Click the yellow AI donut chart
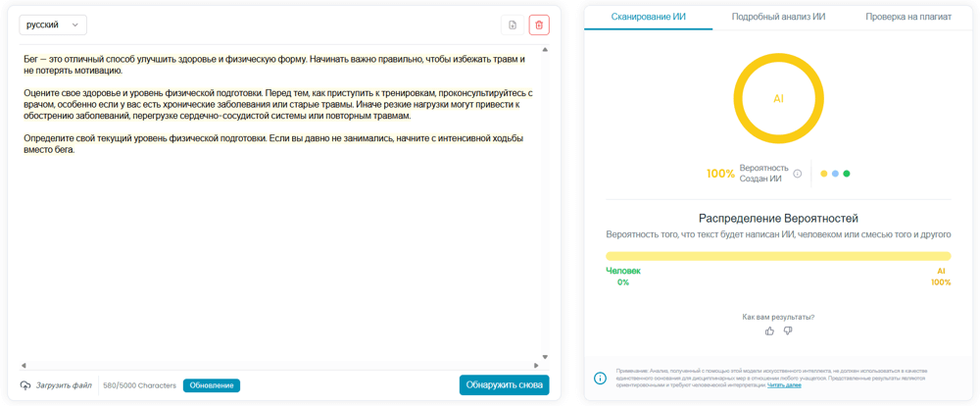 pyautogui.click(x=778, y=99)
